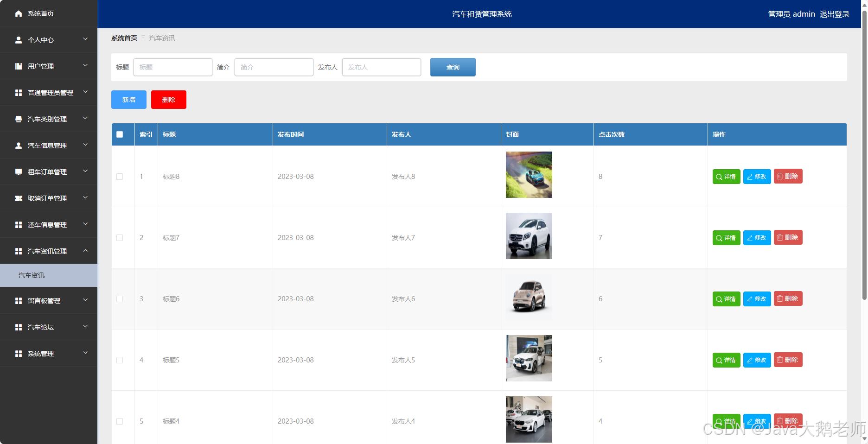868x444 pixels.
Task: Expand the 系统管理 chevron
Action: (85, 353)
